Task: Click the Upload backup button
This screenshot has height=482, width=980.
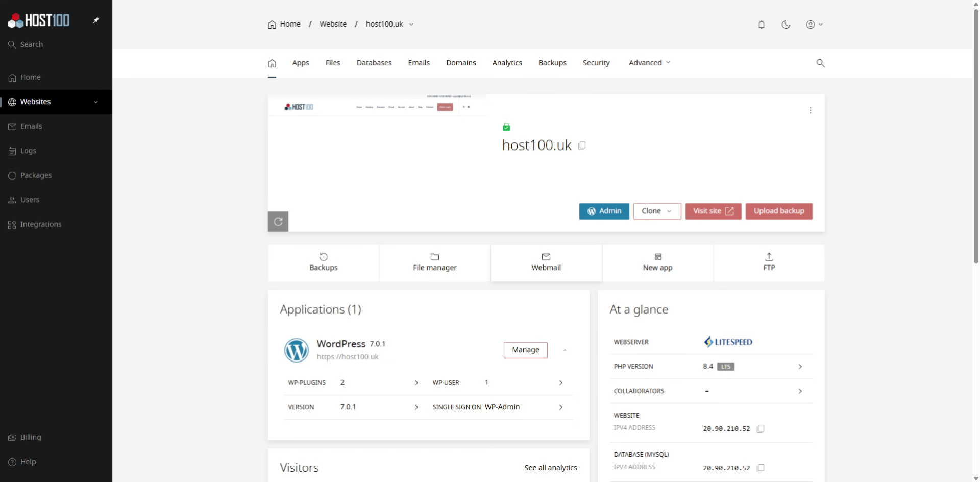Action: [779, 211]
